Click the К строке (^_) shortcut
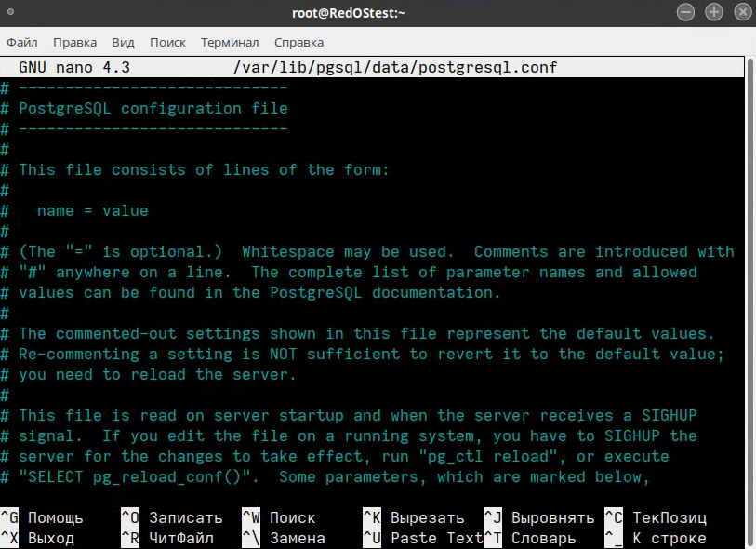 [x=656, y=538]
